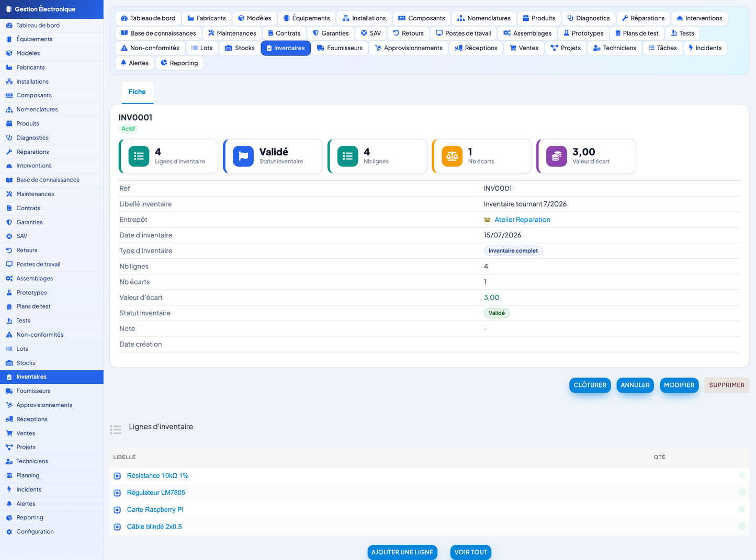Image resolution: width=756 pixels, height=560 pixels.
Task: Click the QTÉ column header
Action: pyautogui.click(x=659, y=458)
